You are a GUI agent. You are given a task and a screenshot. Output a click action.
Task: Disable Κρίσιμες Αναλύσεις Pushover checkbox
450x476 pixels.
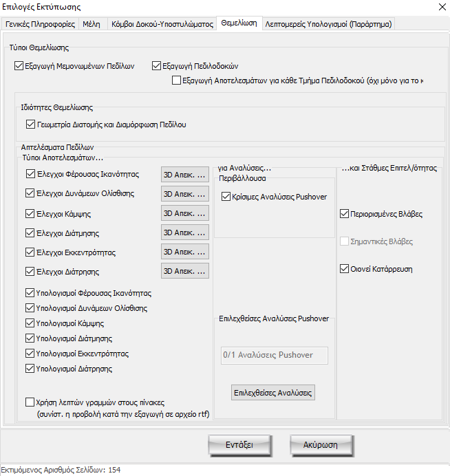click(227, 197)
